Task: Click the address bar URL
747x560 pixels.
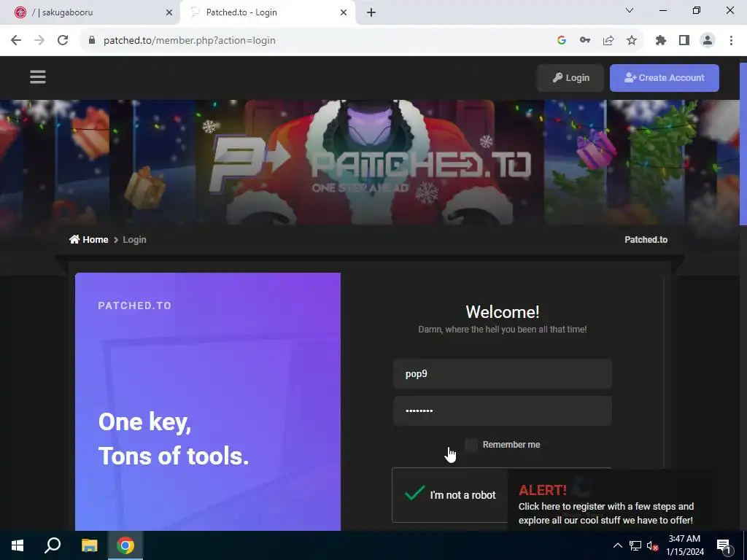Action: (190, 41)
